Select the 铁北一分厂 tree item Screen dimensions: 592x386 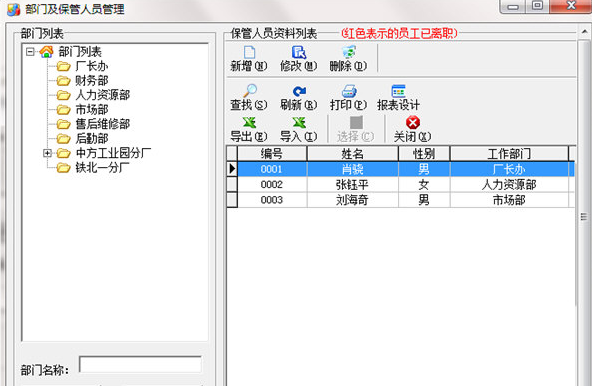point(102,167)
